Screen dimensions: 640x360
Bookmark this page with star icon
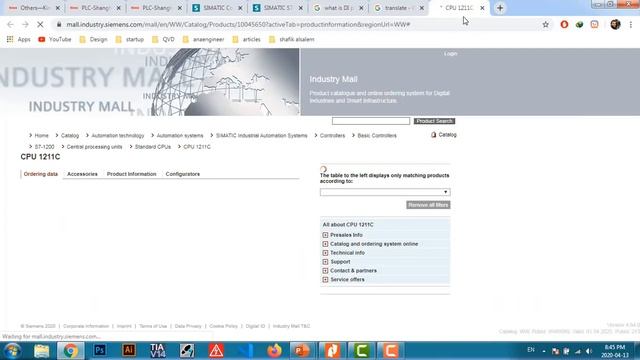coord(546,24)
